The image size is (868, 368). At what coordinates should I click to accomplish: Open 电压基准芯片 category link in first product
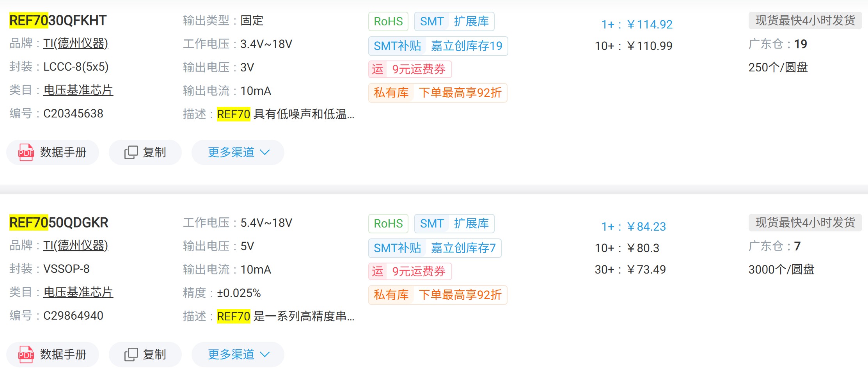[x=78, y=90]
